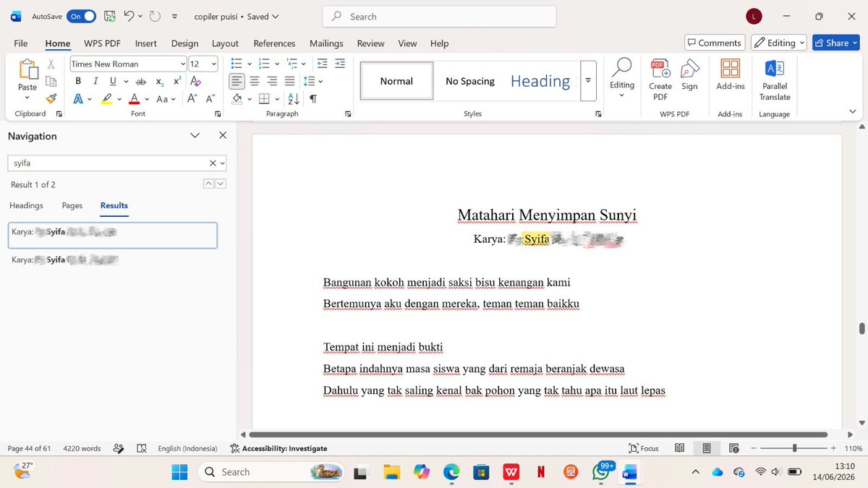Viewport: 868px width, 488px height.
Task: Switch to the Headings navigation tab
Action: point(26,205)
